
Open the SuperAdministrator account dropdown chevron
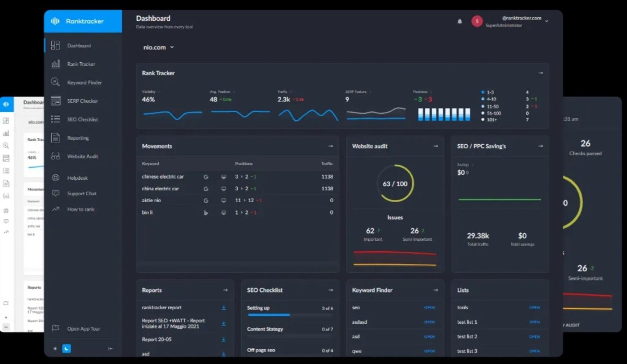tap(547, 21)
